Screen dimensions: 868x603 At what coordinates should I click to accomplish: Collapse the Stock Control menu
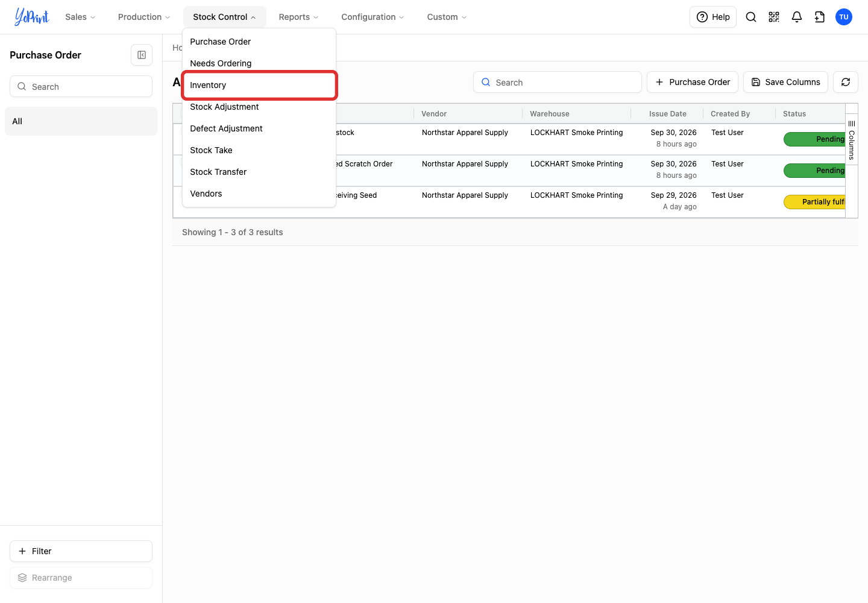pos(224,17)
